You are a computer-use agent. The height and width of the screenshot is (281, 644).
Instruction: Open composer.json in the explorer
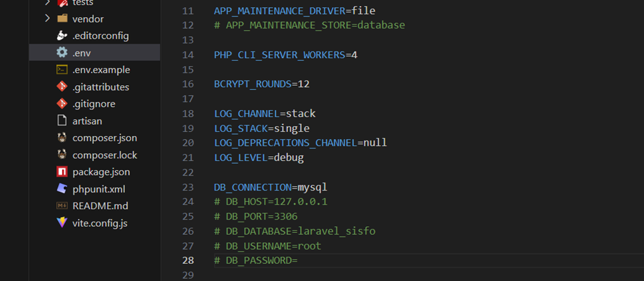104,138
